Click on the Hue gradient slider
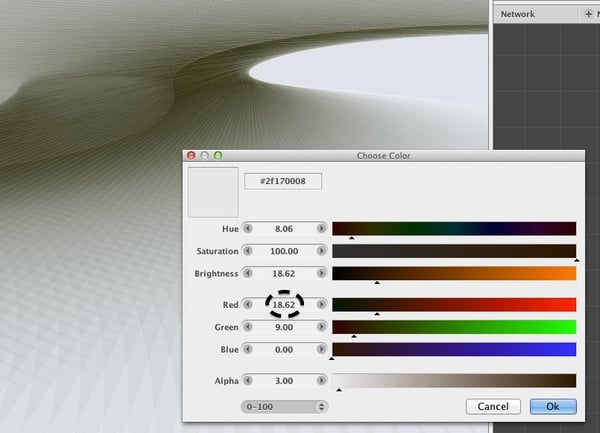The width and height of the screenshot is (600, 433). tap(454, 228)
